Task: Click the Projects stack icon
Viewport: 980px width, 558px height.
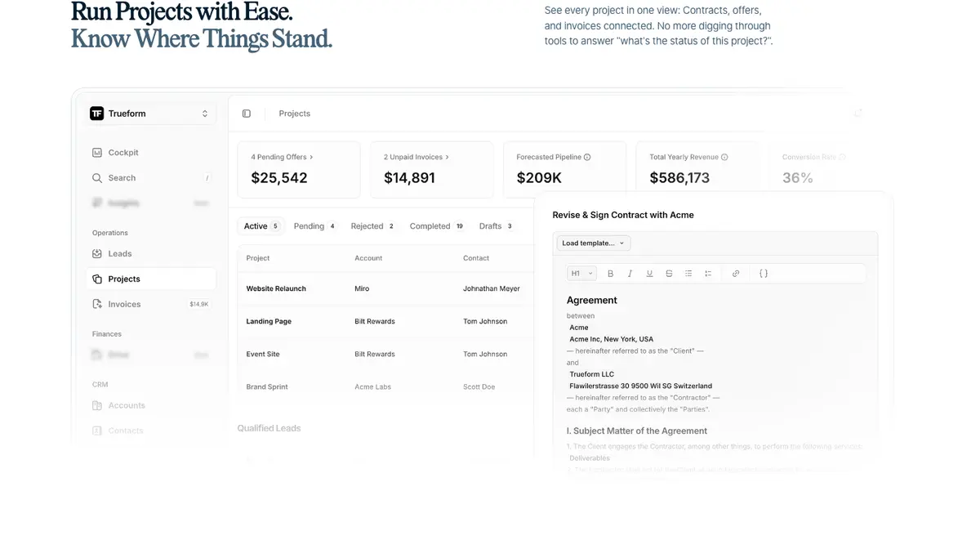Action: coord(97,279)
